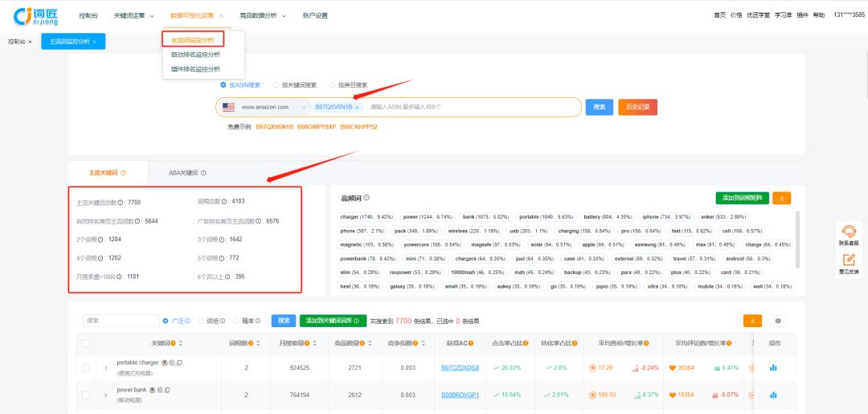
Task: Open chart icon in portable charger row
Action: pos(773,368)
